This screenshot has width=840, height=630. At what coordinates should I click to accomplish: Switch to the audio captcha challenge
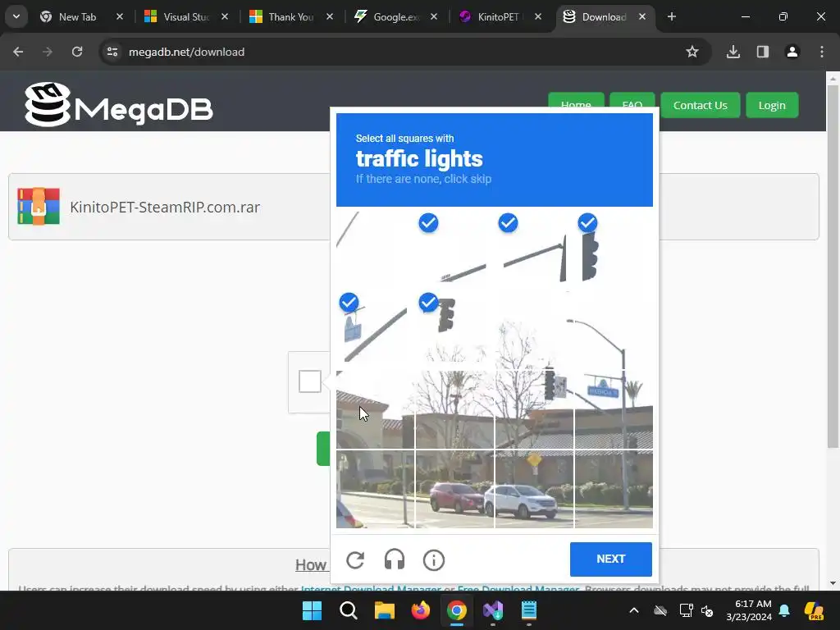click(395, 560)
